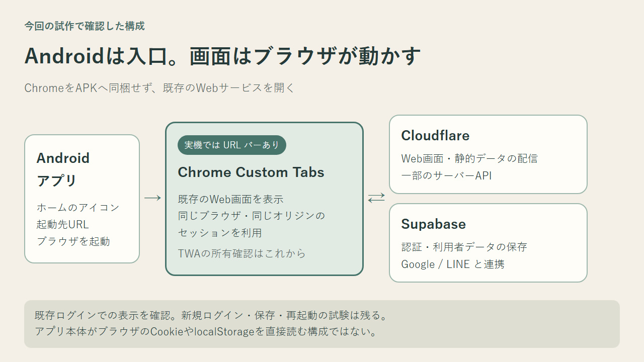Select the line 起動先URL
This screenshot has height=362, width=644.
[x=62, y=224]
